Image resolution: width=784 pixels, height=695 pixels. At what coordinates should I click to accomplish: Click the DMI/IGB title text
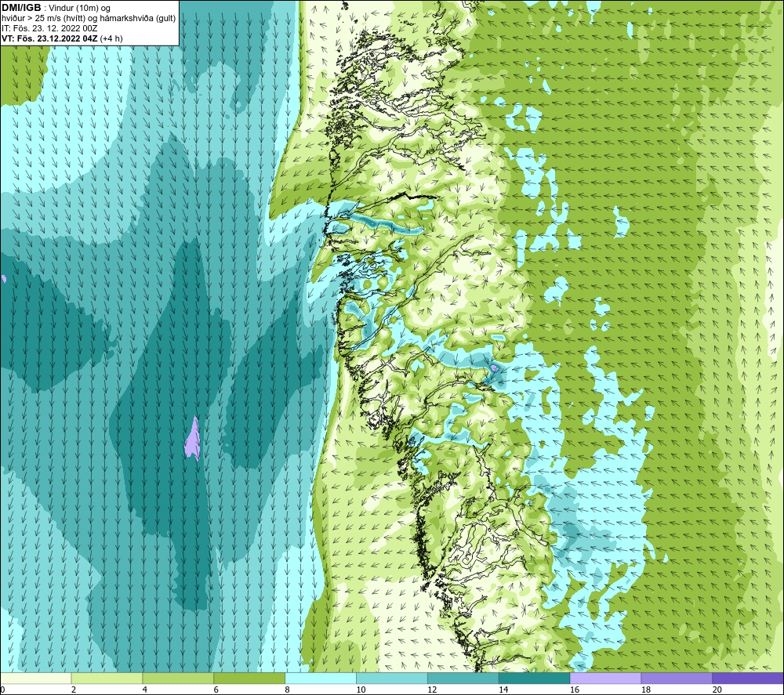click(x=21, y=8)
